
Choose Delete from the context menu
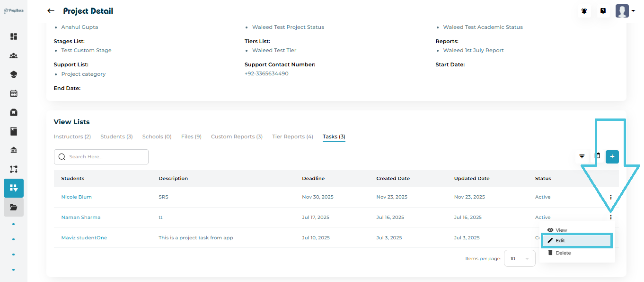(563, 253)
